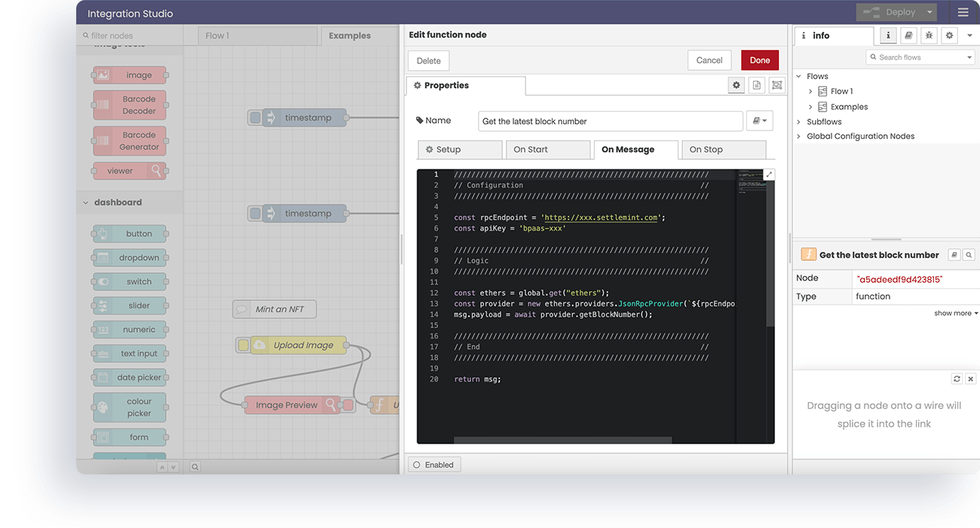980x528 pixels.
Task: Expand show more in node info panel
Action: coord(955,312)
